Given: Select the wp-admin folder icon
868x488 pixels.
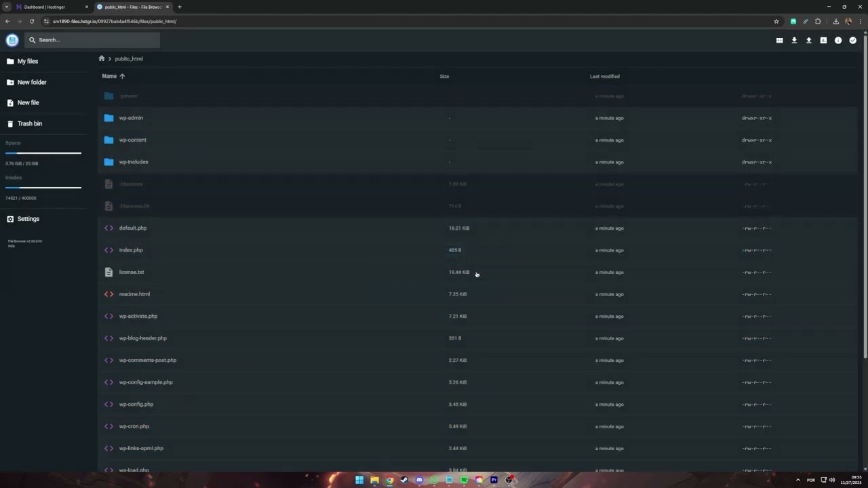Looking at the screenshot, I should [x=108, y=118].
